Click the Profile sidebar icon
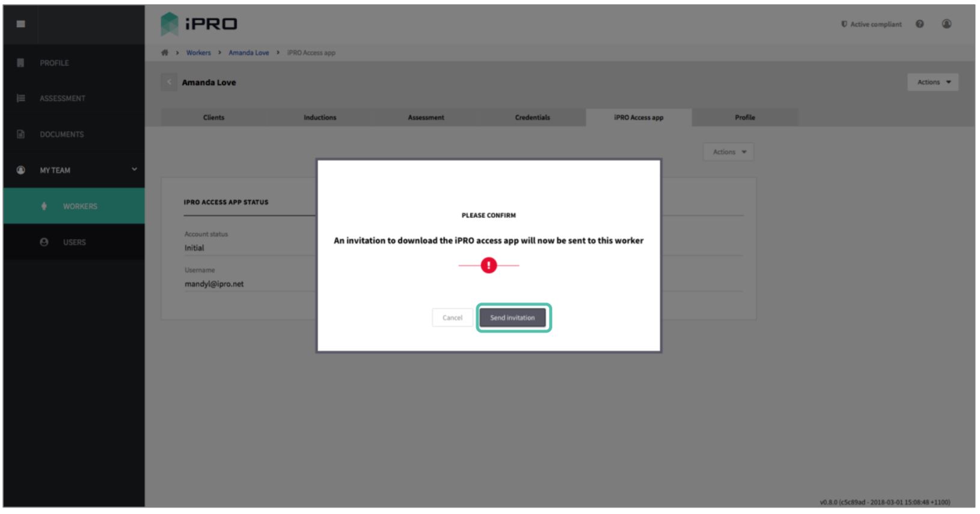 pos(21,63)
